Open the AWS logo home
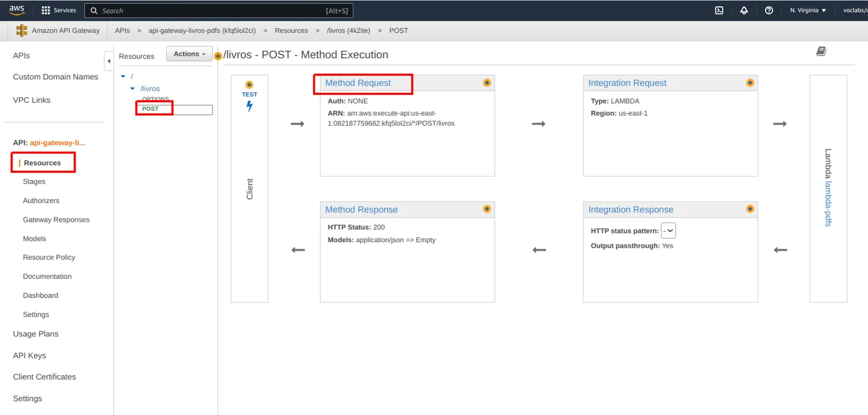This screenshot has width=868, height=415. coord(17,11)
